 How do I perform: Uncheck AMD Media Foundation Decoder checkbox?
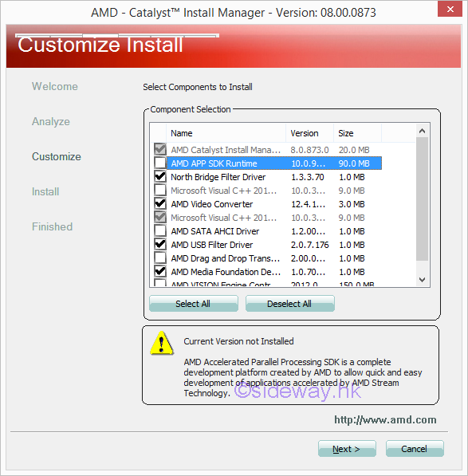pyautogui.click(x=160, y=271)
